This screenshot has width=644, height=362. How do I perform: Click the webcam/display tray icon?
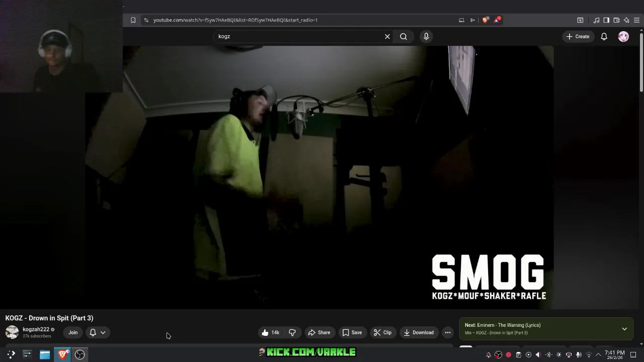click(569, 355)
